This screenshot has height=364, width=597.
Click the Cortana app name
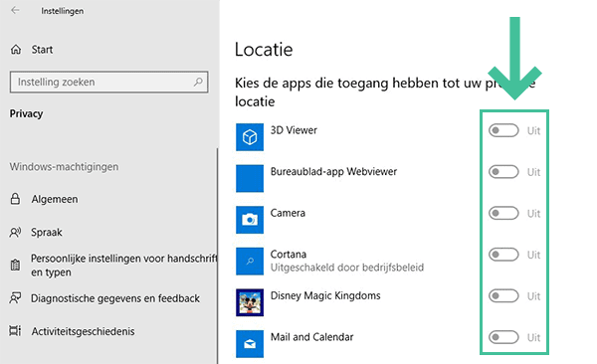(x=289, y=254)
